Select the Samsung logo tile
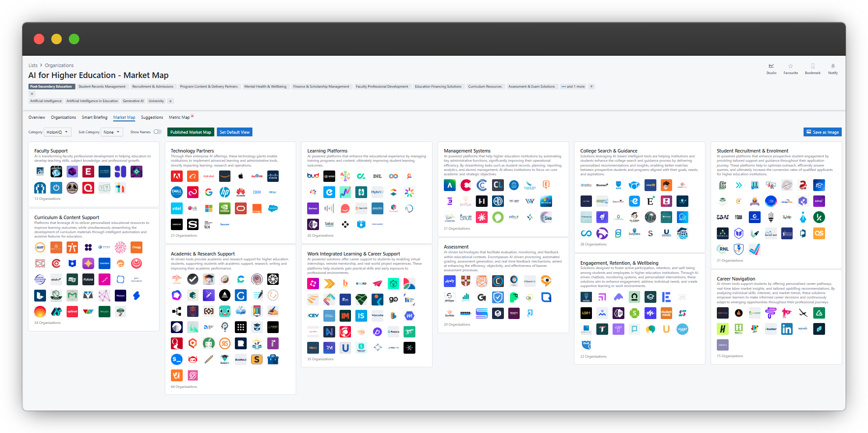 (x=177, y=224)
